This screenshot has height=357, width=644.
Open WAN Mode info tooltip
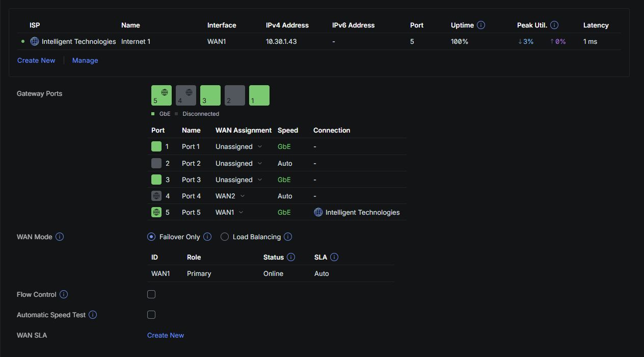[60, 237]
